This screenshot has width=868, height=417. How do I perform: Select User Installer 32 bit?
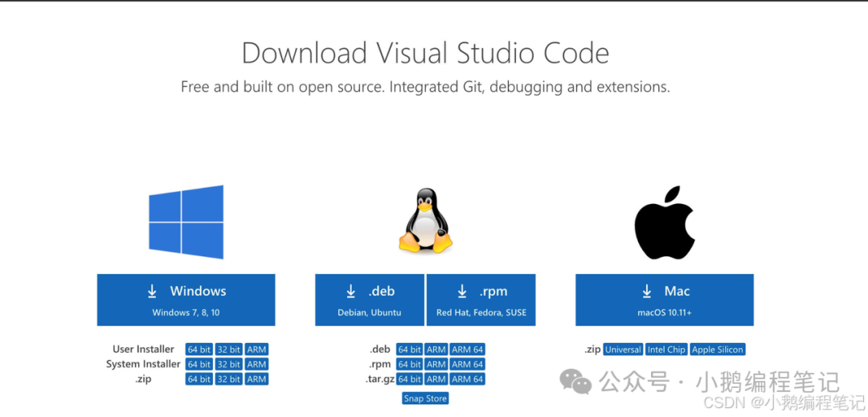pos(228,350)
